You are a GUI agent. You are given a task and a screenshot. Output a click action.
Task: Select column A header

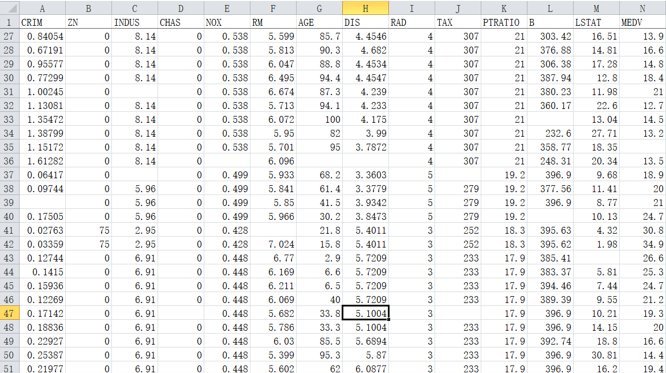click(x=42, y=8)
